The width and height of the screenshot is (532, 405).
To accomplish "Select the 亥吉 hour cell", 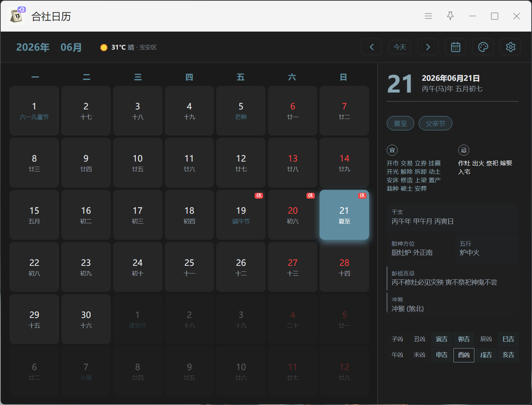I will point(508,355).
